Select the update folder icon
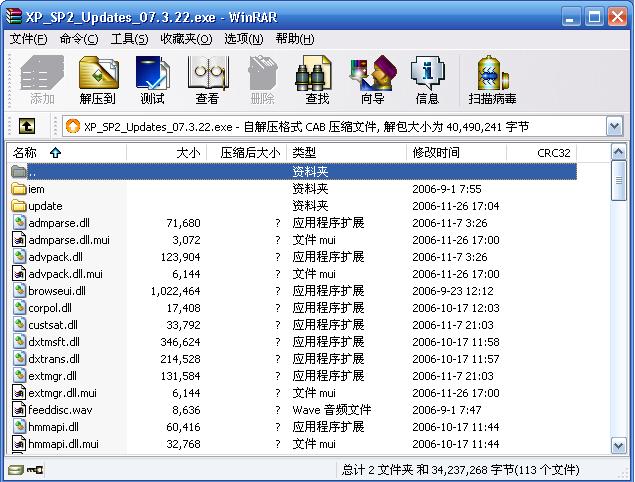 pos(19,206)
